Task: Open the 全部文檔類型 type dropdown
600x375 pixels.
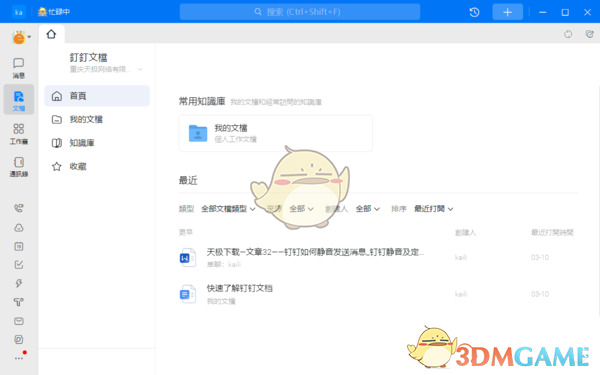Action: click(x=228, y=209)
